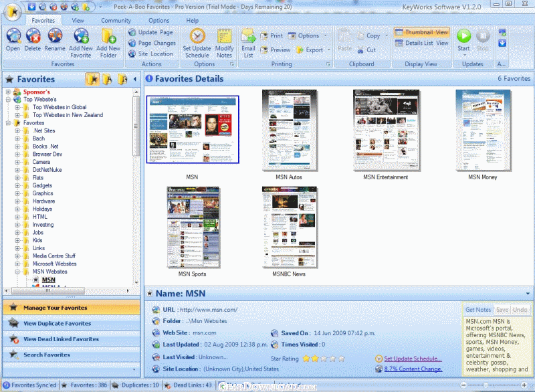This screenshot has height=392, width=535.
Task: Select the MSN Sports thumbnail
Action: point(192,227)
